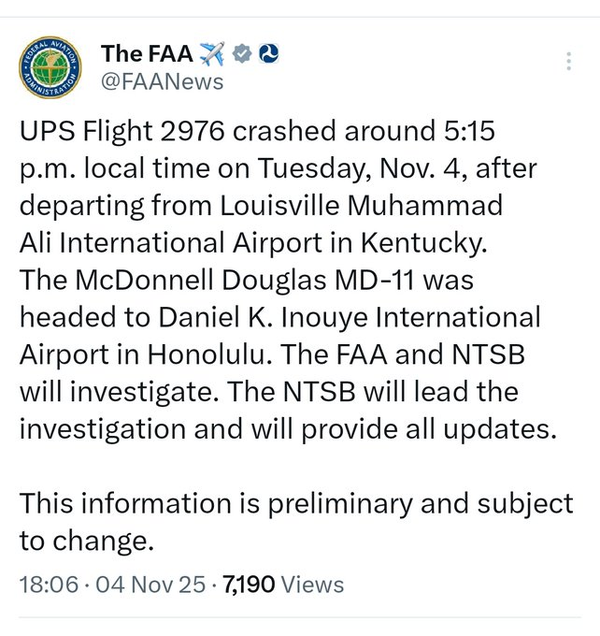Click the gray verified checkmark badge

tap(241, 53)
